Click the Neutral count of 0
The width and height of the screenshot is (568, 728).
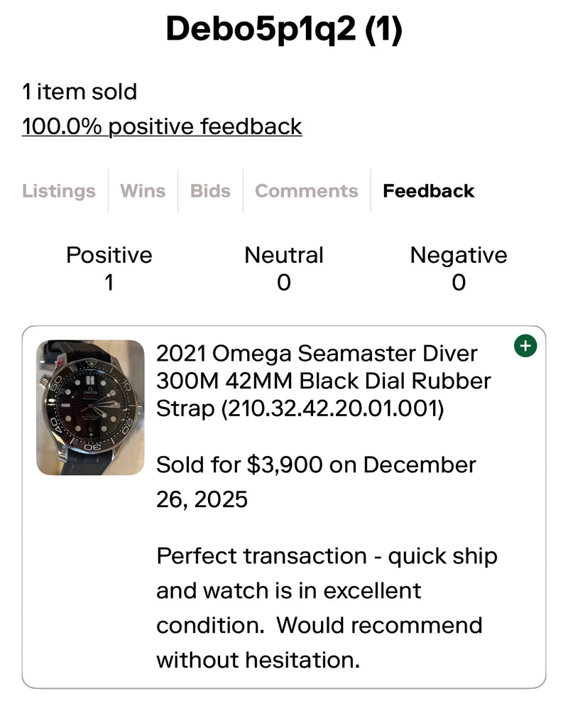284,283
